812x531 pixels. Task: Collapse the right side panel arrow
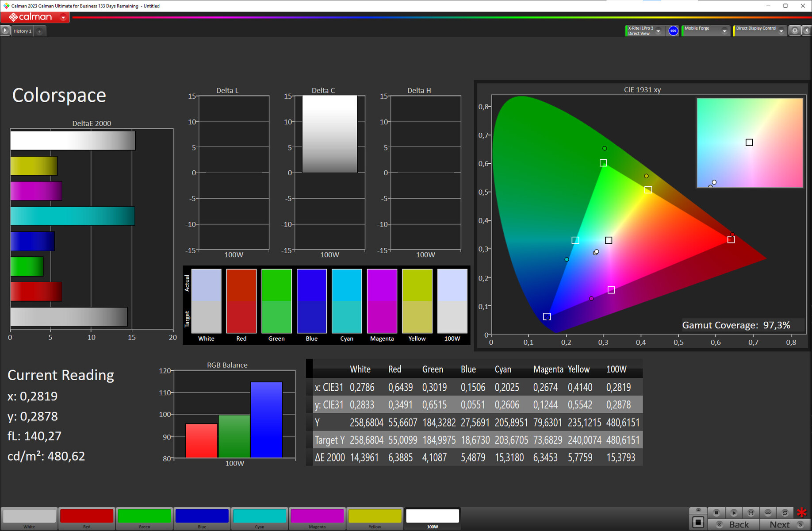(807, 31)
